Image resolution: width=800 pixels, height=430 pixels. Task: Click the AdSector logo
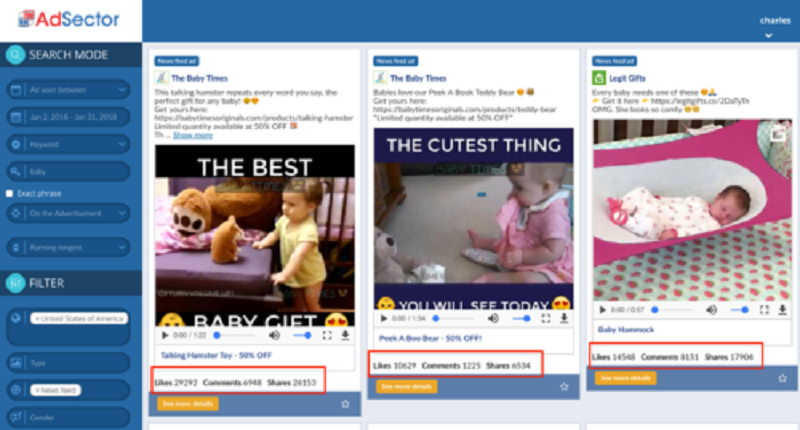[x=68, y=19]
